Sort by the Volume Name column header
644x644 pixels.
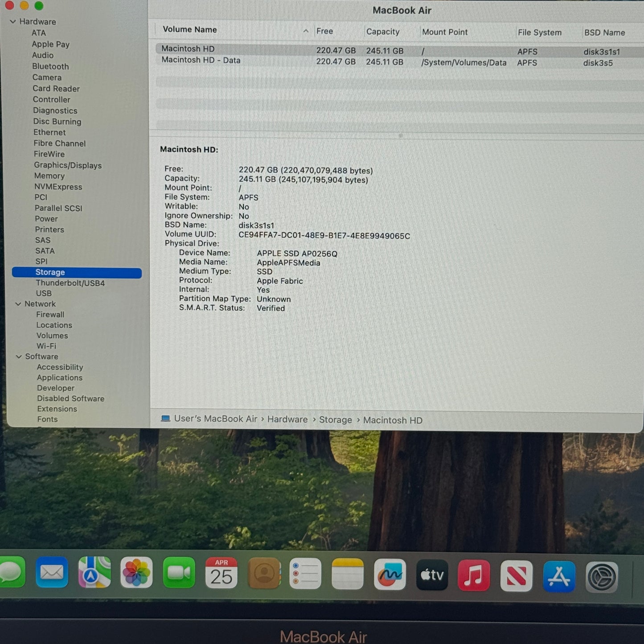(x=190, y=30)
